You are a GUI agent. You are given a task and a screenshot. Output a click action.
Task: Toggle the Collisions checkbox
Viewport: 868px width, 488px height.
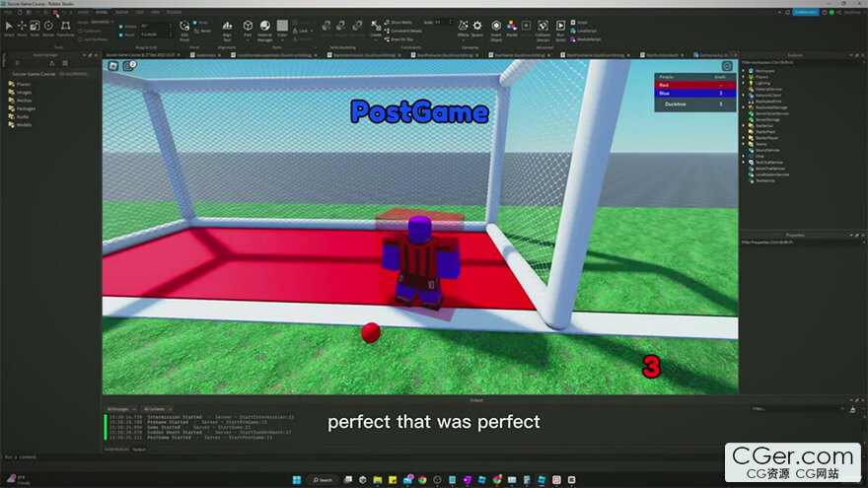[80, 30]
